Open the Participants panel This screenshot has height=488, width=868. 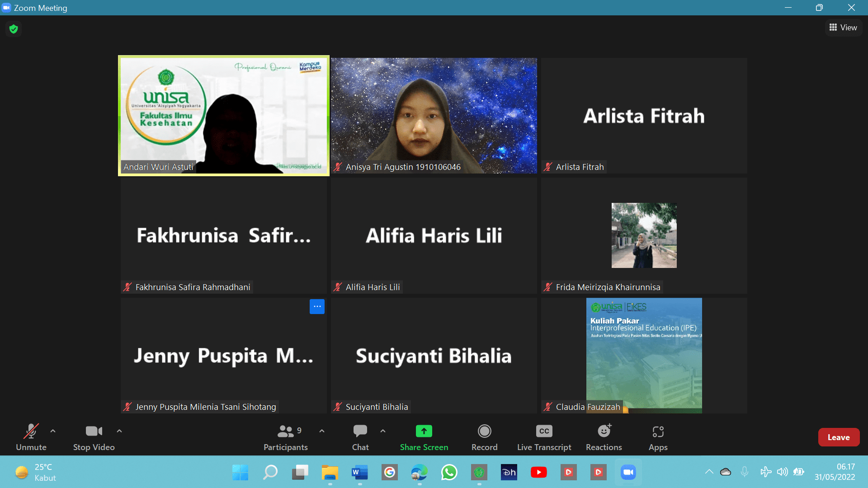pos(286,437)
